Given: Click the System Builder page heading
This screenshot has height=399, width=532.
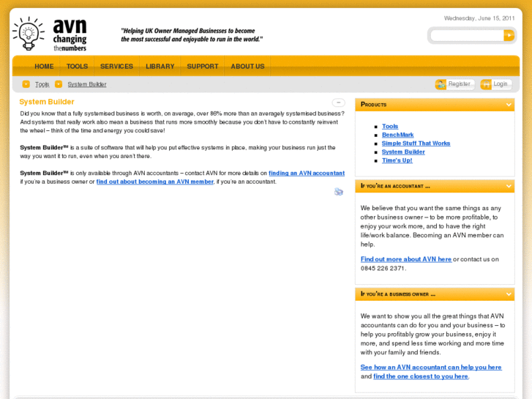Looking at the screenshot, I should coord(47,102).
